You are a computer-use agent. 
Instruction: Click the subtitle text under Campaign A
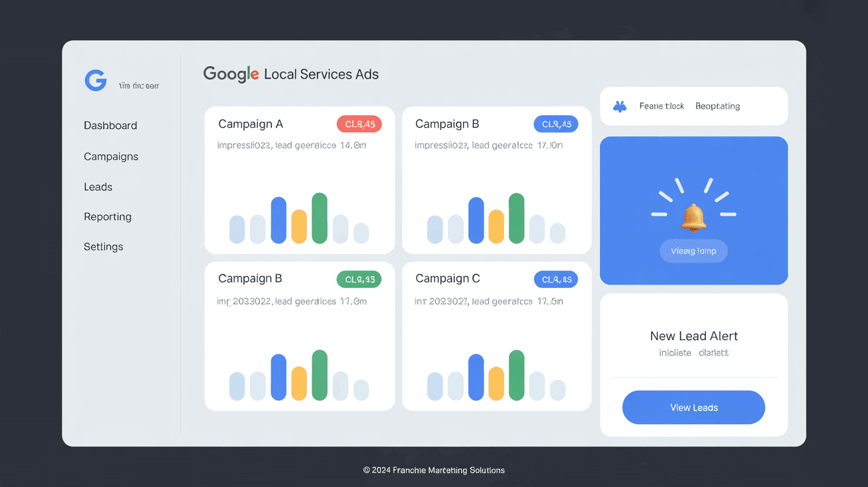[x=292, y=146]
